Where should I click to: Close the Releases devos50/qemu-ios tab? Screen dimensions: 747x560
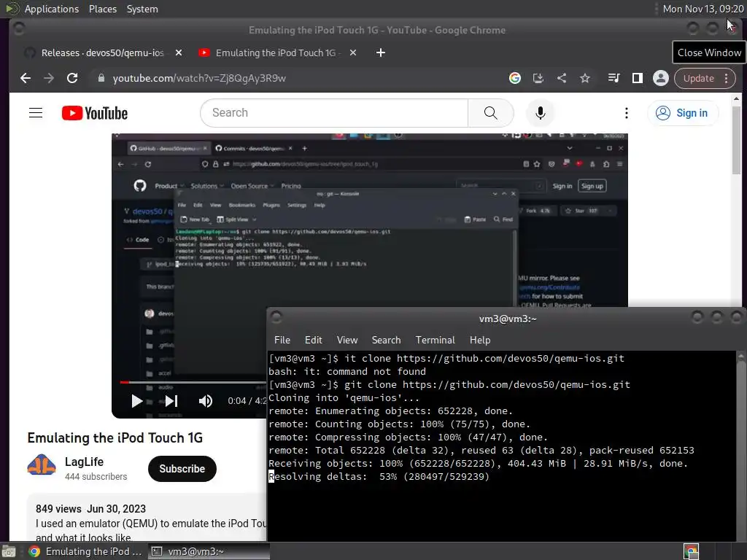click(x=179, y=52)
